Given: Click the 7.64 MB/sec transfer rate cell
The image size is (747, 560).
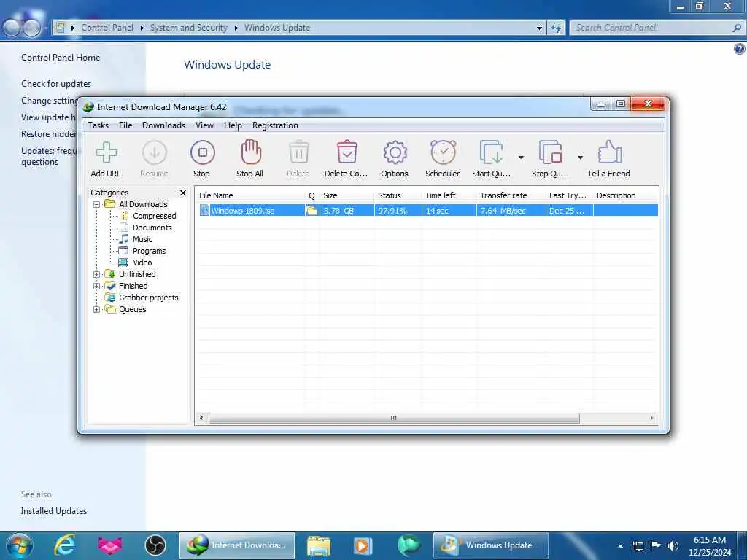Looking at the screenshot, I should [511, 211].
